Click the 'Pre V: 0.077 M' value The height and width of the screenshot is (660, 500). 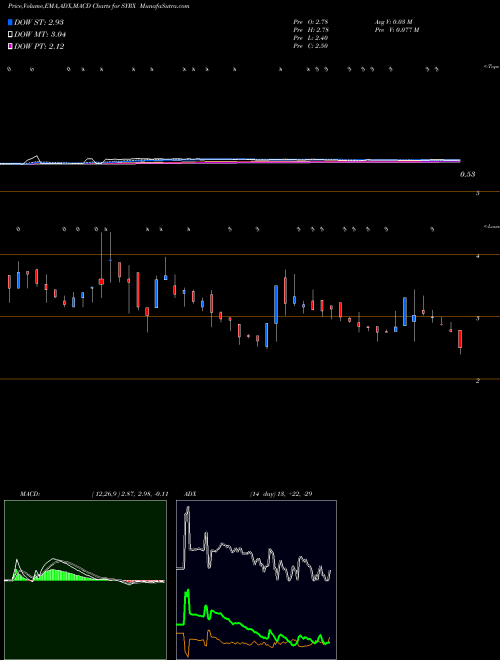tap(397, 30)
